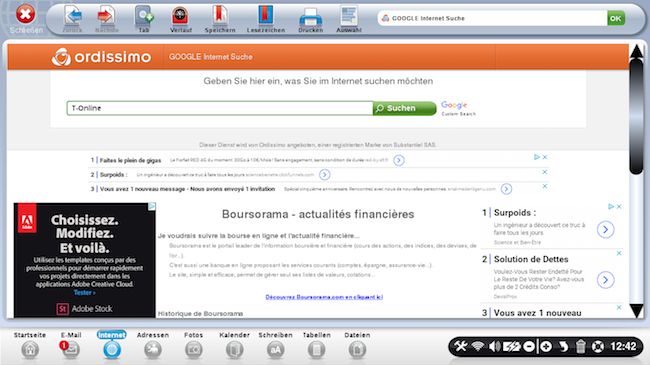This screenshot has height=365, width=650.
Task: Click the battery charging icon
Action: (x=512, y=346)
